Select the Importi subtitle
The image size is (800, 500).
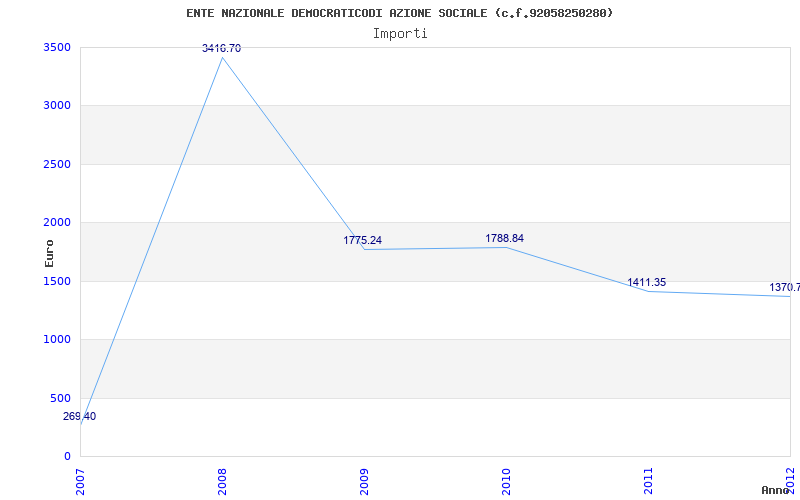(x=400, y=34)
